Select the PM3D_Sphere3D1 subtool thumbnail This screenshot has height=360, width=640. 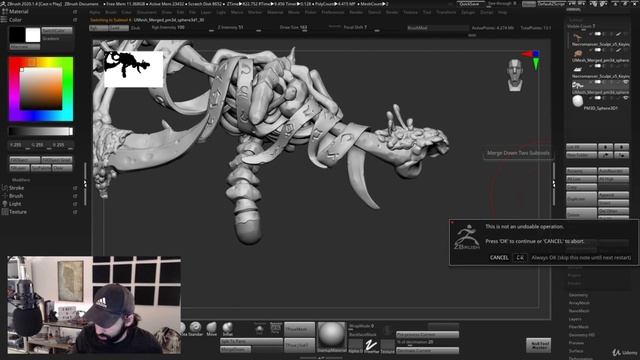pos(577,101)
